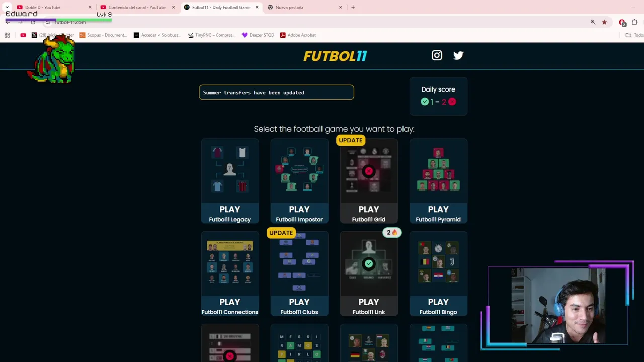Open the tab search dropdown arrow

(x=7, y=7)
